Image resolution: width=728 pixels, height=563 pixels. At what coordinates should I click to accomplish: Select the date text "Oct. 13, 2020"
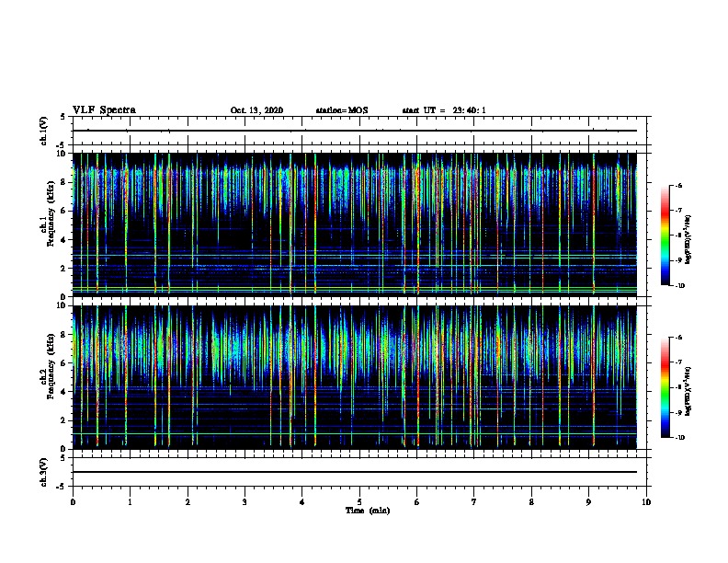coord(256,110)
